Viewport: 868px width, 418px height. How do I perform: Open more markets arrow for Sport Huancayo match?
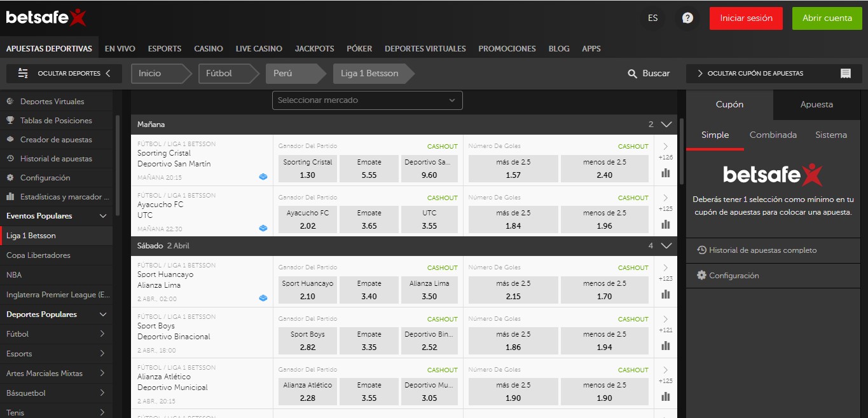(666, 268)
